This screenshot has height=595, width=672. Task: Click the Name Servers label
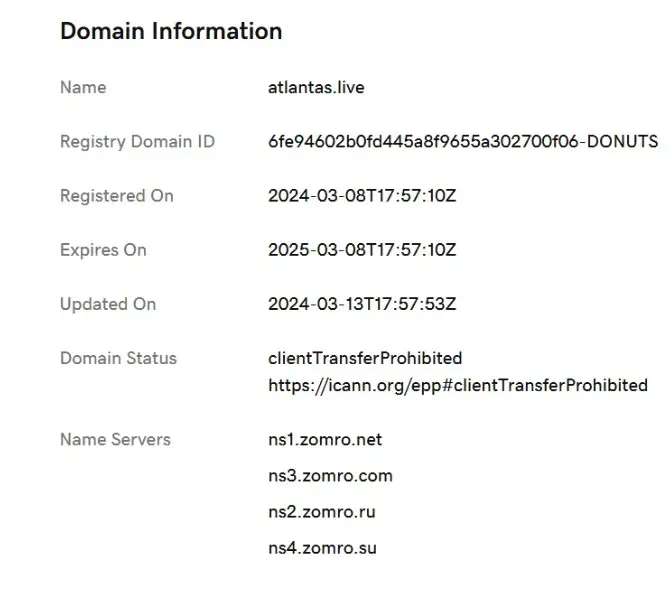click(x=115, y=439)
